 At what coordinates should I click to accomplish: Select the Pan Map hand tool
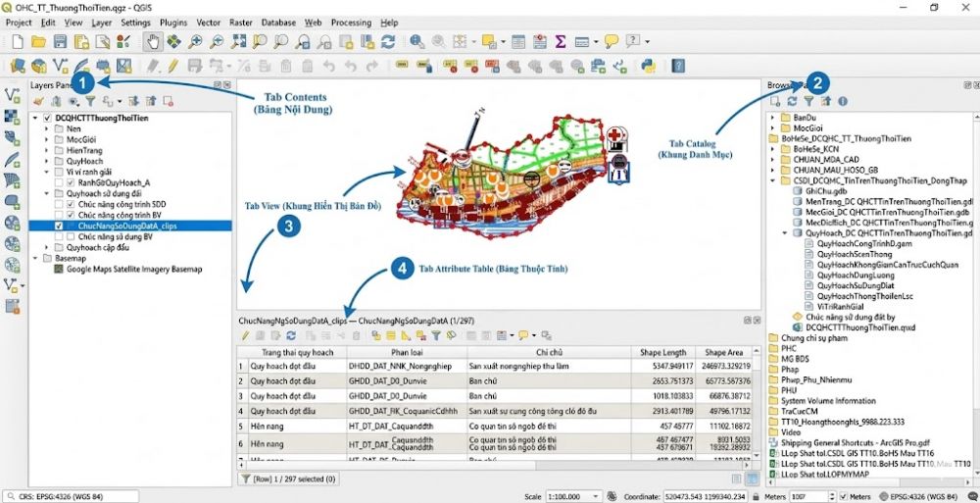click(x=152, y=42)
